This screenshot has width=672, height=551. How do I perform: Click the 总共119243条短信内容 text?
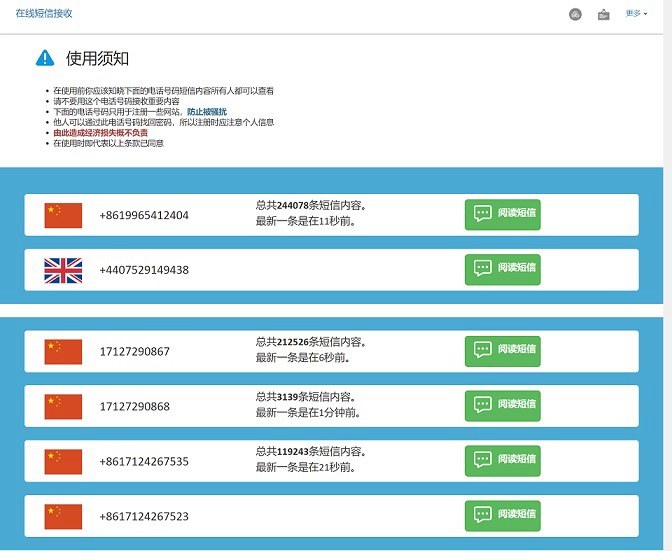311,452
